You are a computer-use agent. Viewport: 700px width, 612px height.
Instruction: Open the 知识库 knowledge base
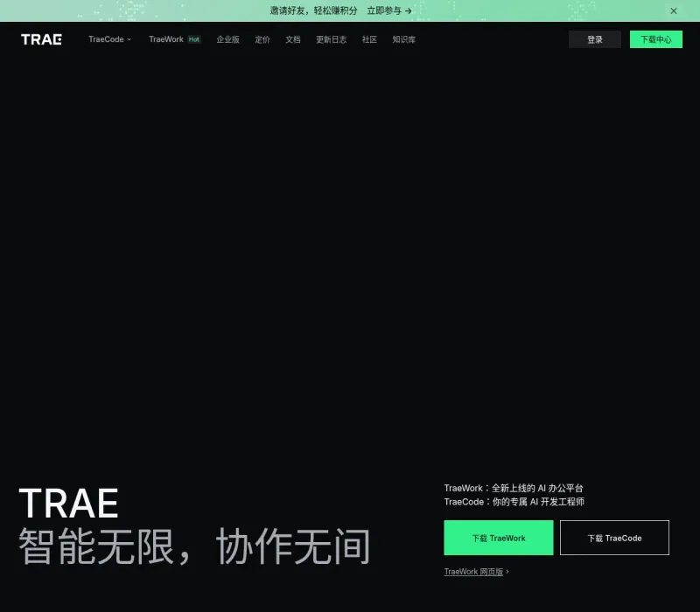click(x=403, y=39)
